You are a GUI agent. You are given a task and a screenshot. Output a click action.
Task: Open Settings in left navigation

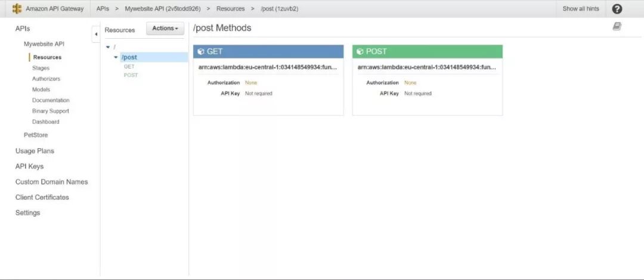(x=27, y=213)
